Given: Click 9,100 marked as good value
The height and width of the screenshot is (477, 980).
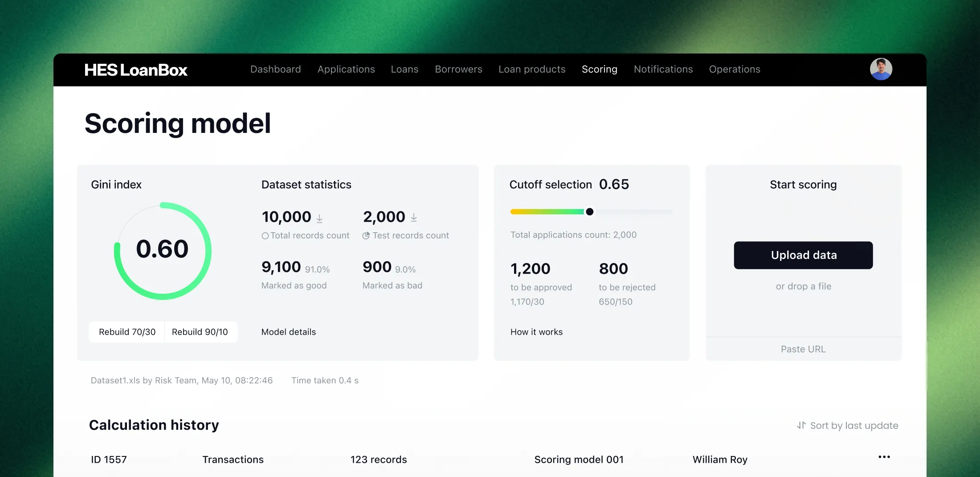Looking at the screenshot, I should (x=281, y=267).
